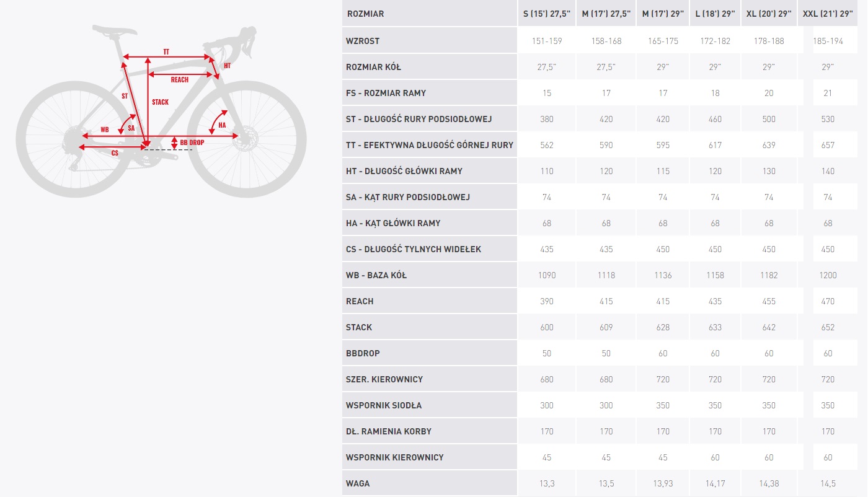Click the REACH arrow label on diagram

tap(180, 79)
